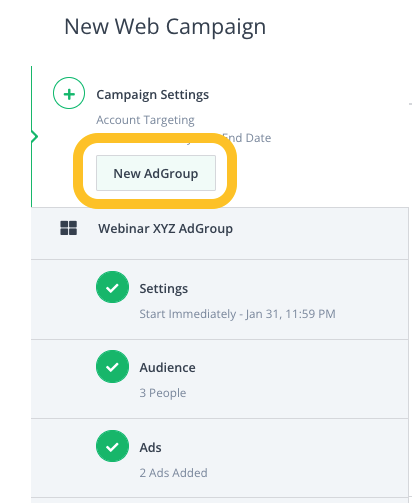
Task: Click the New AdGroup button
Action: coord(156,173)
